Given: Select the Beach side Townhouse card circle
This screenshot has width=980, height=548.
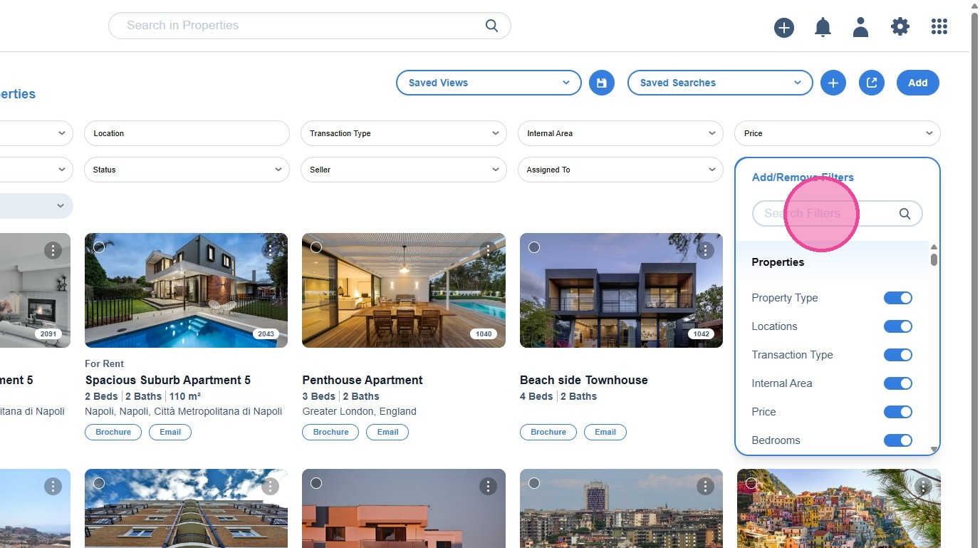Looking at the screenshot, I should (534, 247).
